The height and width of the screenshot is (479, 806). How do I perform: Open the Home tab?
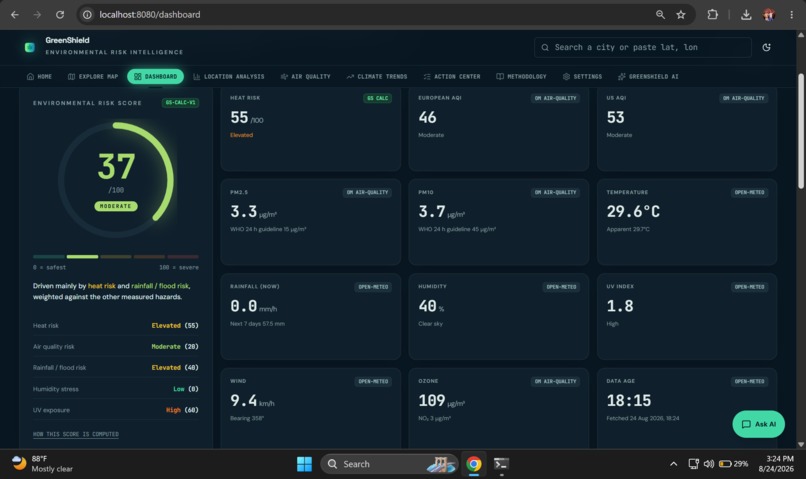pos(39,77)
